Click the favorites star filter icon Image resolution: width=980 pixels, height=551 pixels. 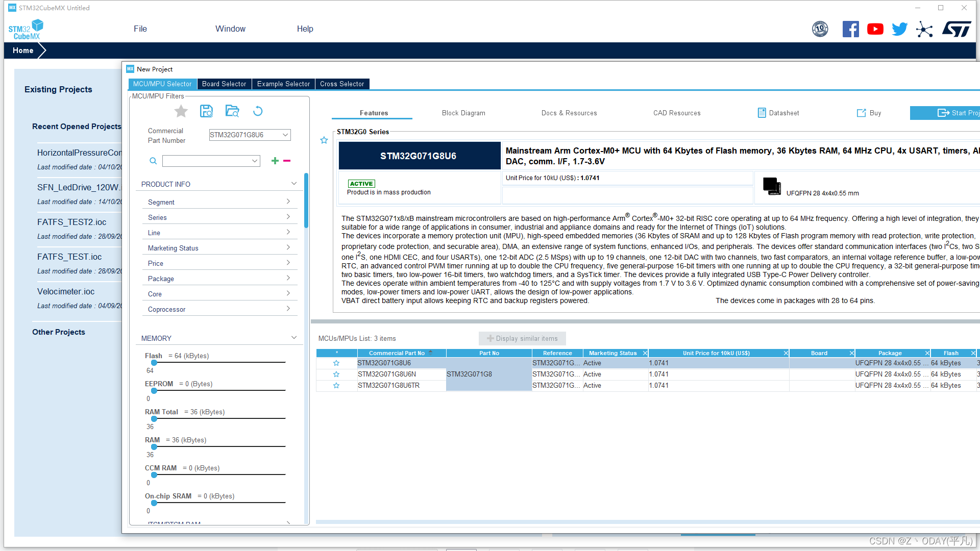point(181,111)
